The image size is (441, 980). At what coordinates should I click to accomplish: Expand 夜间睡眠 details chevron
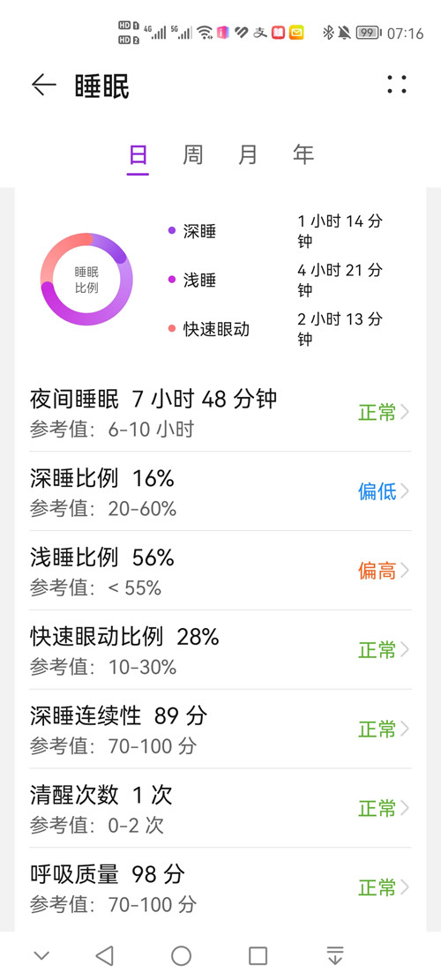405,413
